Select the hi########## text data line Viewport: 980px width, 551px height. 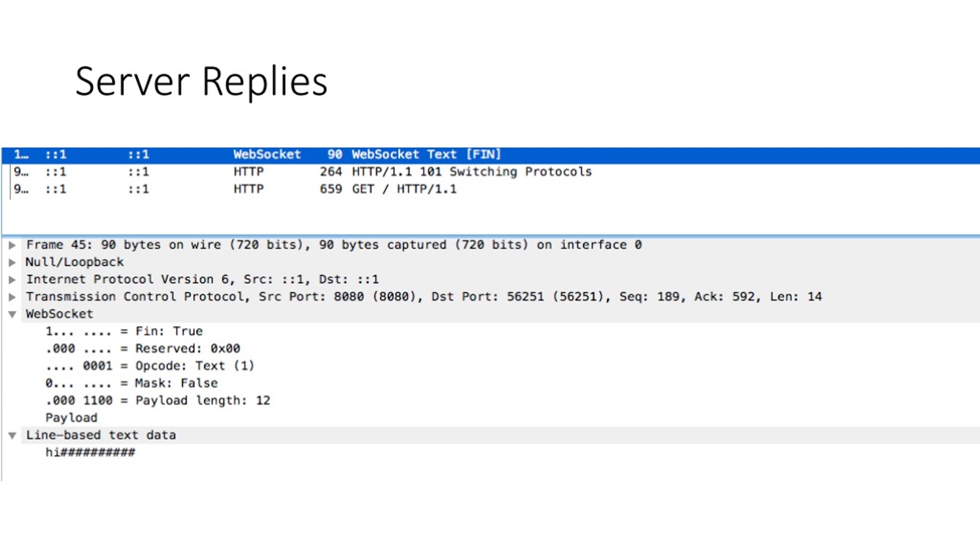click(90, 453)
